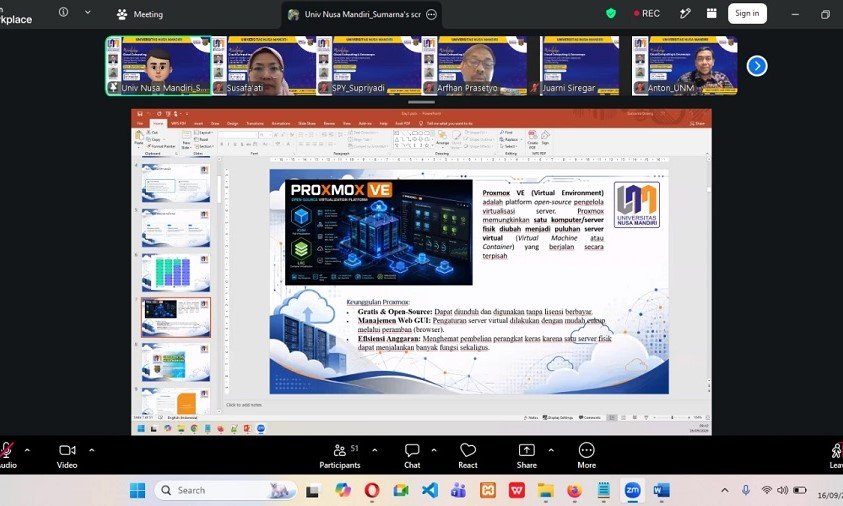Open the More menu
This screenshot has width=843, height=506.
[587, 455]
